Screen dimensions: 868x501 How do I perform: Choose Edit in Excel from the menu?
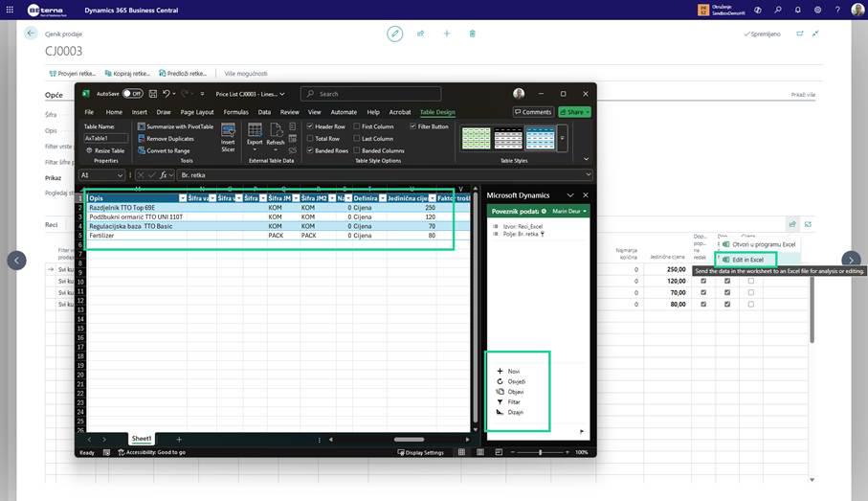(x=746, y=260)
